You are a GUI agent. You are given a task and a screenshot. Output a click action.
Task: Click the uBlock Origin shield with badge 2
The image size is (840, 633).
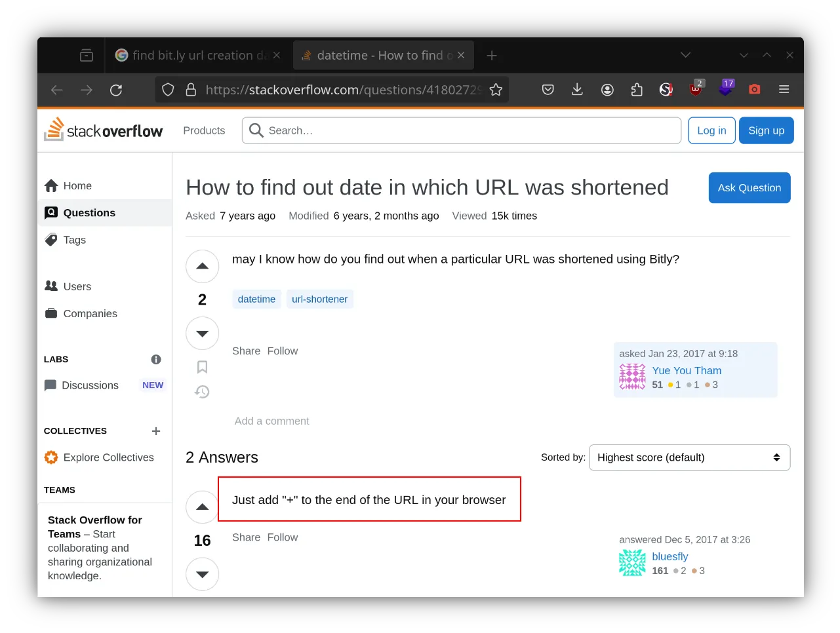[x=696, y=88]
